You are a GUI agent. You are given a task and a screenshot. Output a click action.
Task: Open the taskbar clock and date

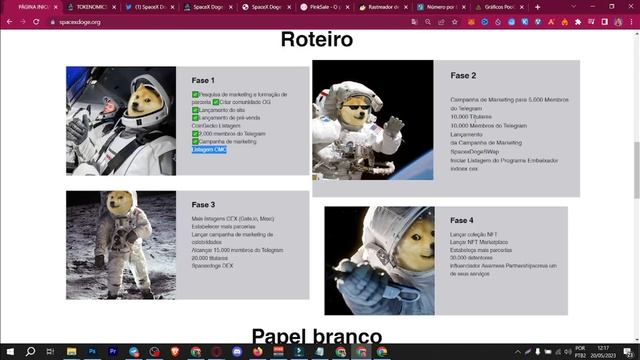tap(603, 351)
